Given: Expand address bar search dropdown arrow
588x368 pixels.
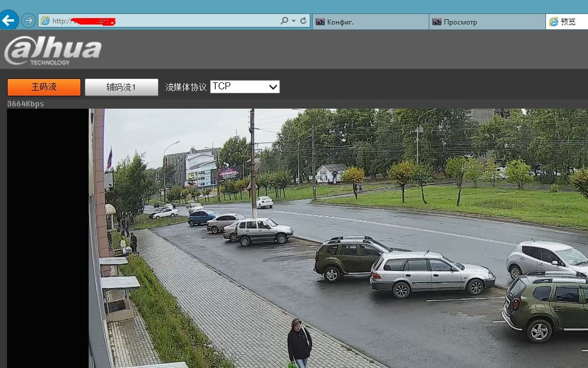Looking at the screenshot, I should coord(293,21).
